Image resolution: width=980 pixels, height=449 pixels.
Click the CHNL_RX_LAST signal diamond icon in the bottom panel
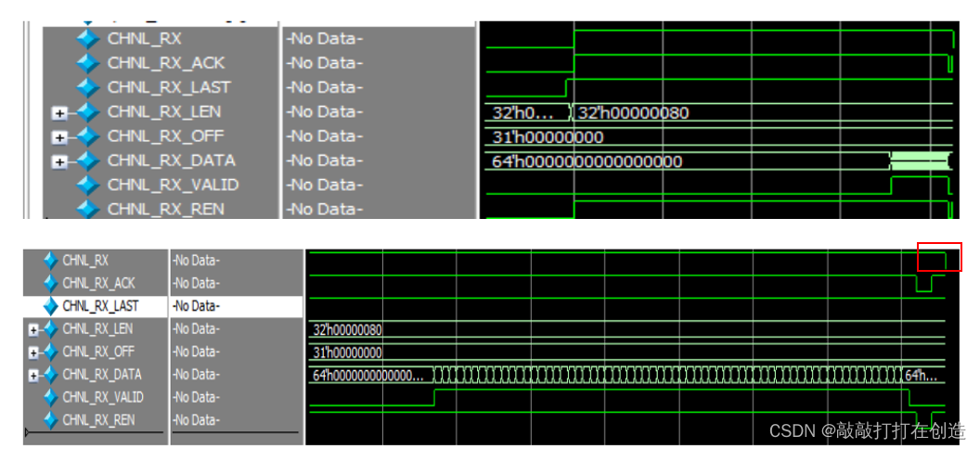coord(51,307)
